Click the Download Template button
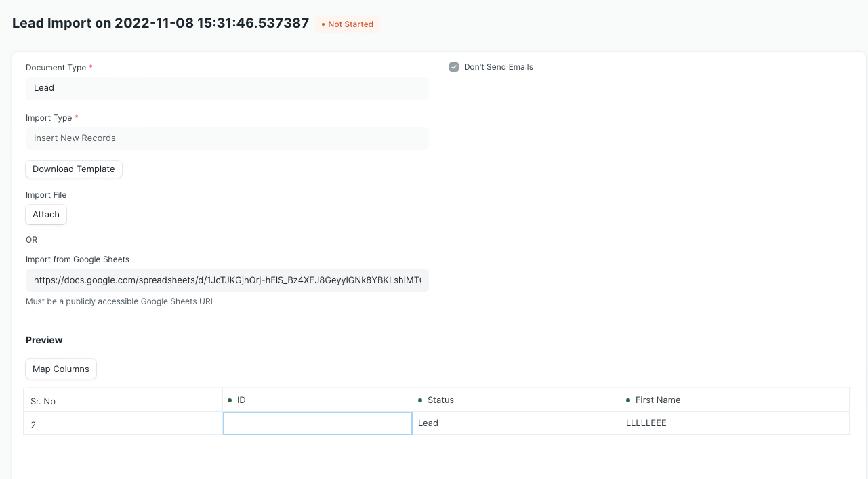 pos(73,169)
